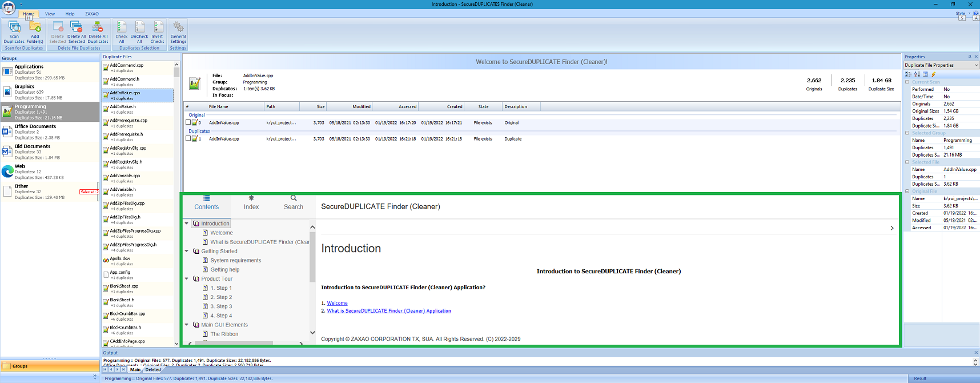Collapse the Getting Started help tree node
Image resolution: width=980 pixels, height=383 pixels.
pyautogui.click(x=187, y=251)
